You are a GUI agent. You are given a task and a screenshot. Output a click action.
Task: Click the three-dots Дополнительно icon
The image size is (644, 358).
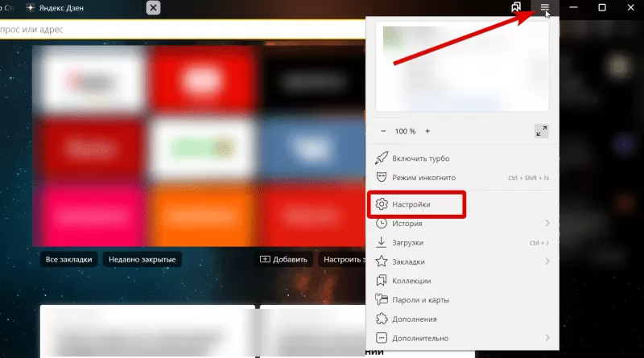[x=382, y=338]
